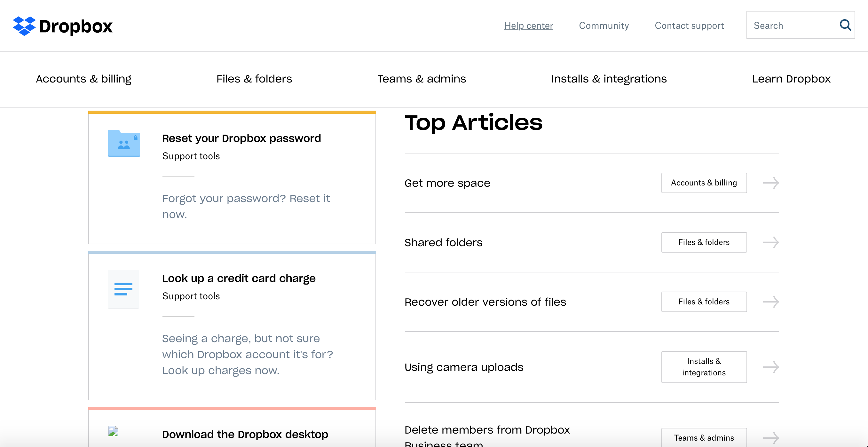This screenshot has height=447, width=868.
Task: Open the Teams & admins menu
Action: point(422,79)
